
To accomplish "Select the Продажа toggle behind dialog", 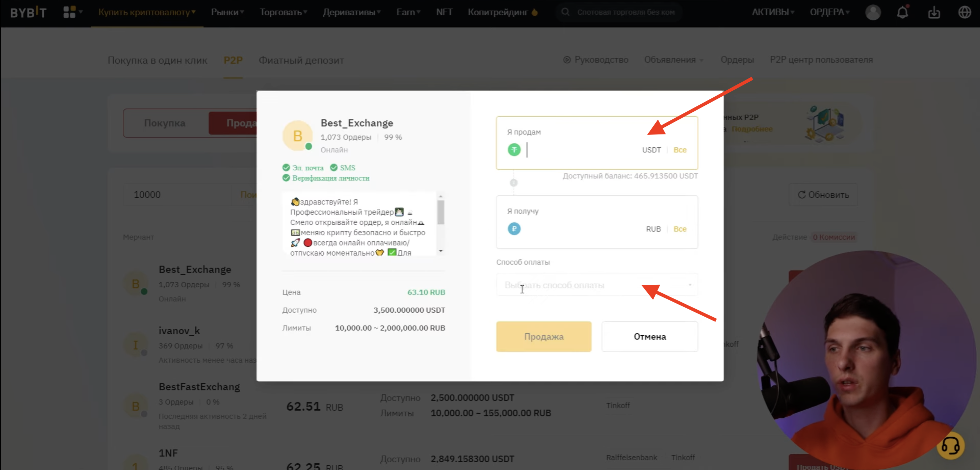I will 233,123.
